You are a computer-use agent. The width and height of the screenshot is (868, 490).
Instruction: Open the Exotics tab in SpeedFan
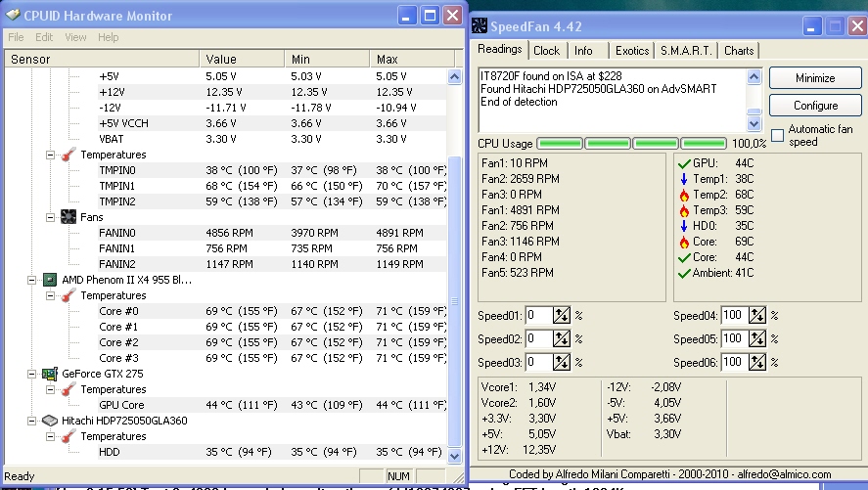point(631,51)
